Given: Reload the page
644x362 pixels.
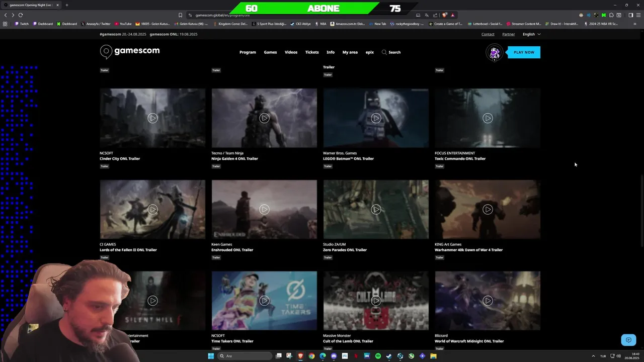Looking at the screenshot, I should pyautogui.click(x=21, y=15).
